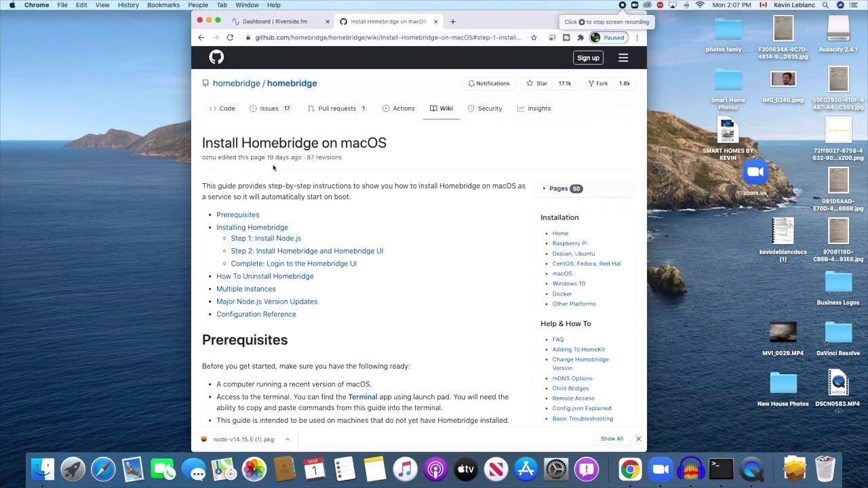Click the Paused profile button
Viewport: 868px width, 488px height.
point(608,37)
